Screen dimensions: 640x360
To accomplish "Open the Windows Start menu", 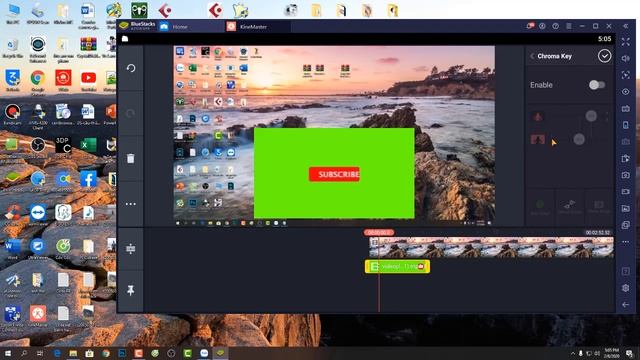I will tap(7, 353).
